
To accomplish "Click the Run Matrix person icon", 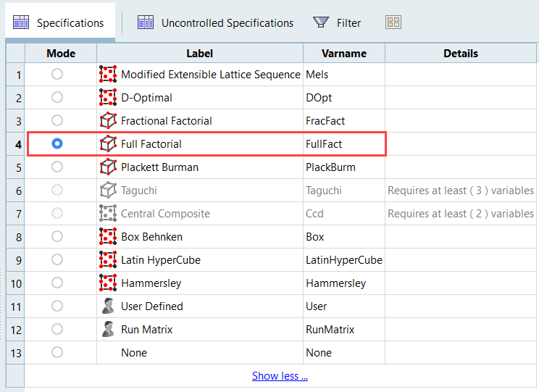I will [x=108, y=329].
